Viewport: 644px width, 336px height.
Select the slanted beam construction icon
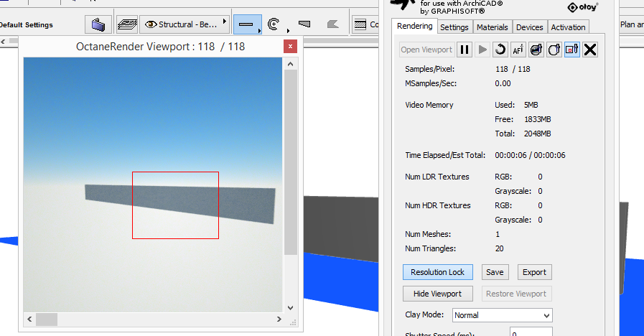(304, 24)
